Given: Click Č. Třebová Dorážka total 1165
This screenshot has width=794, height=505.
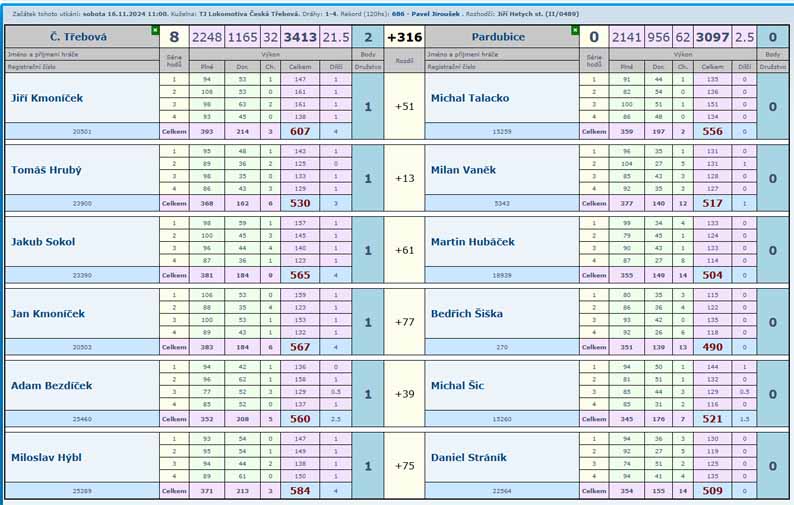Looking at the screenshot, I should 243,37.
